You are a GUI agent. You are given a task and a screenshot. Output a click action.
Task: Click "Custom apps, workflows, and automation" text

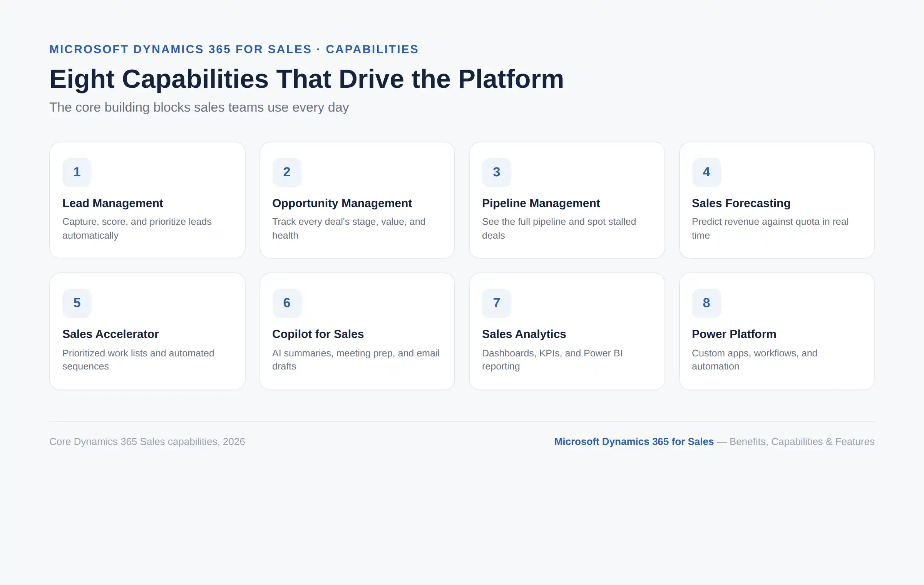[755, 360]
